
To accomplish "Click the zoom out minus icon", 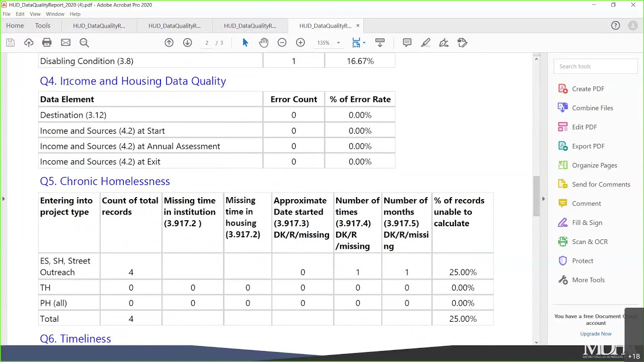I will pyautogui.click(x=282, y=43).
